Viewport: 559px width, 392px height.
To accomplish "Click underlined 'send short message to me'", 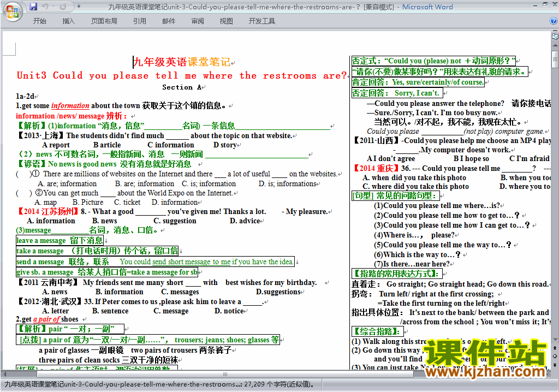I will pos(191,262).
